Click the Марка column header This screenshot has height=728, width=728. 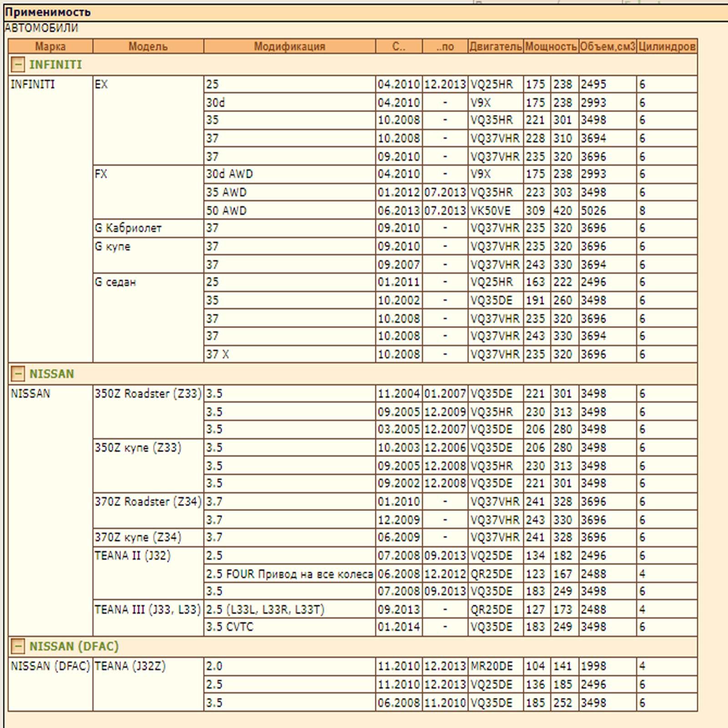51,46
